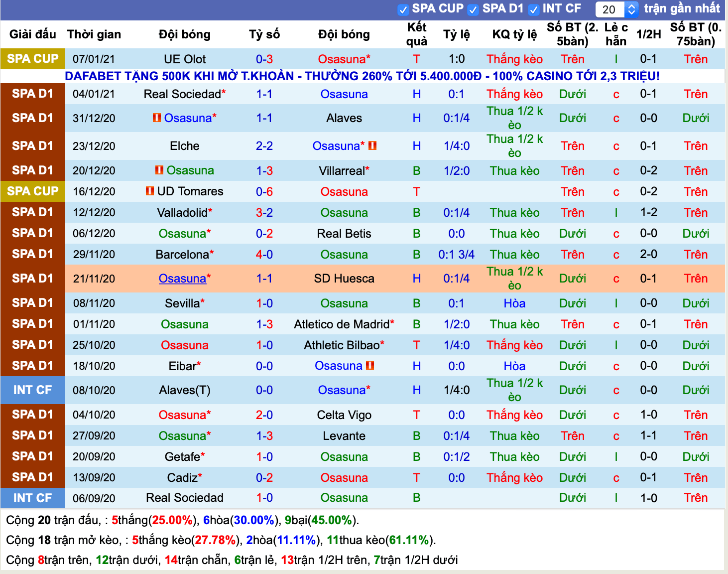Click the red card icon in Eibar 18/10/20 row

370,366
